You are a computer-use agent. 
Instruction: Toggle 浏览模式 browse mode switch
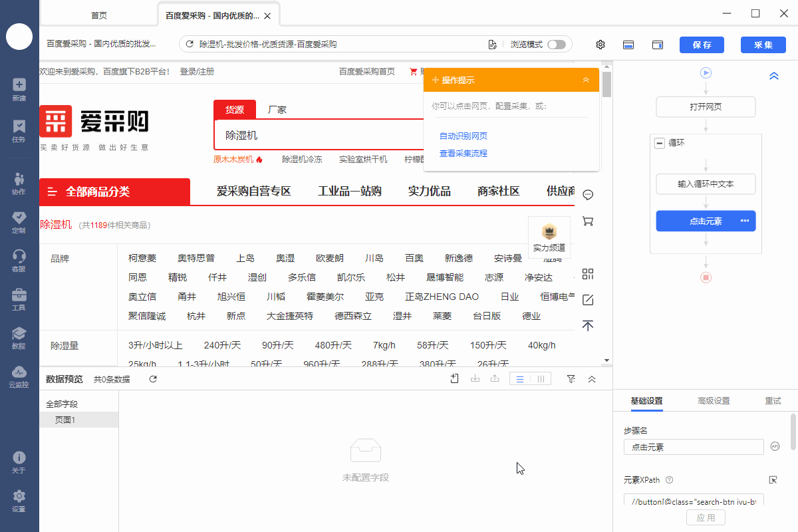[557, 45]
